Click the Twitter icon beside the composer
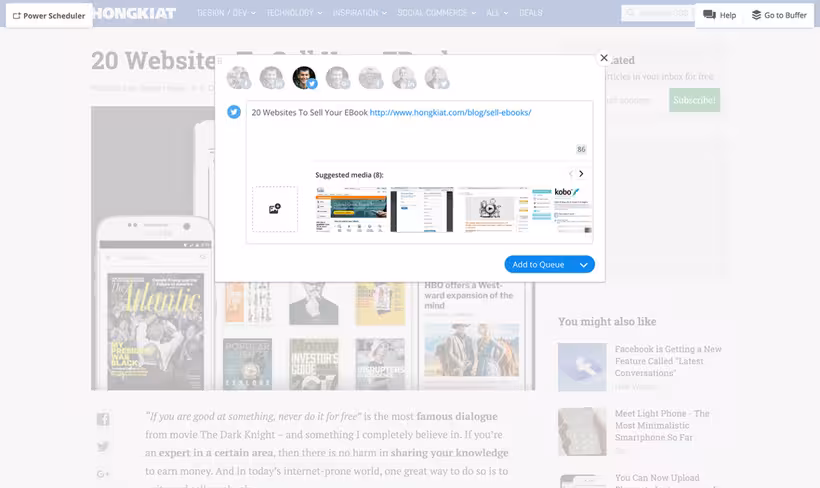 (234, 112)
